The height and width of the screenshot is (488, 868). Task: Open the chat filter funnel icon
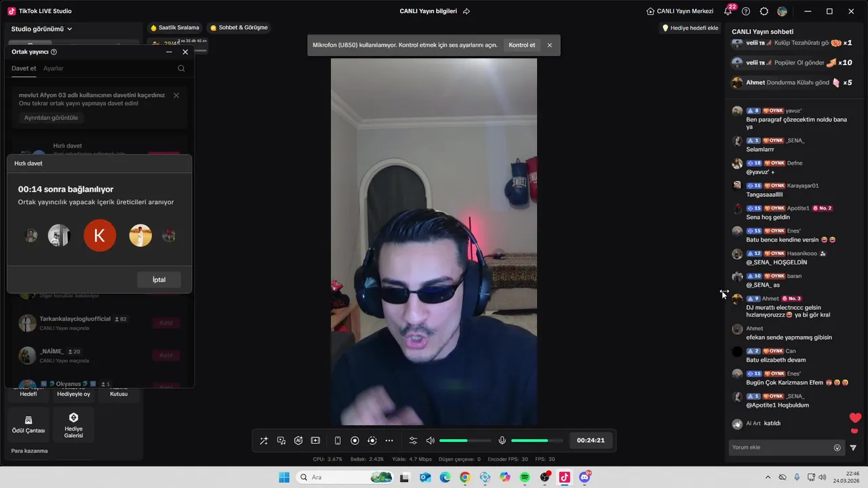pyautogui.click(x=853, y=447)
